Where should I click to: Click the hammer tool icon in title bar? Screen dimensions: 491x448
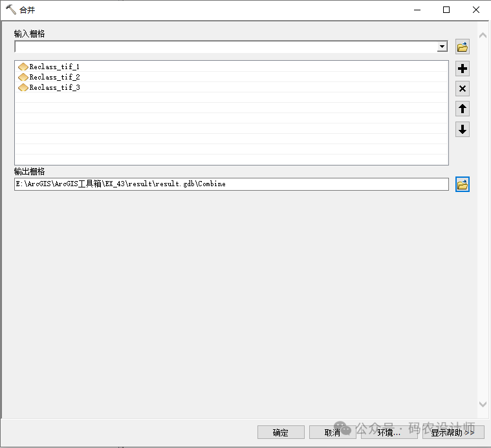pyautogui.click(x=10, y=10)
